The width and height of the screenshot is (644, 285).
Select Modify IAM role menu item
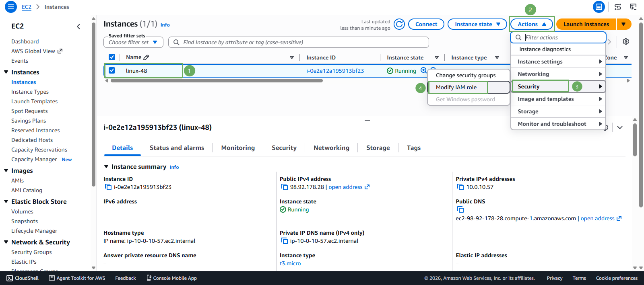coord(469,87)
